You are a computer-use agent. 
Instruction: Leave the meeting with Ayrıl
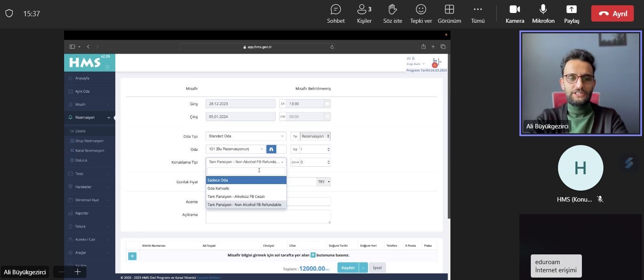pos(612,13)
